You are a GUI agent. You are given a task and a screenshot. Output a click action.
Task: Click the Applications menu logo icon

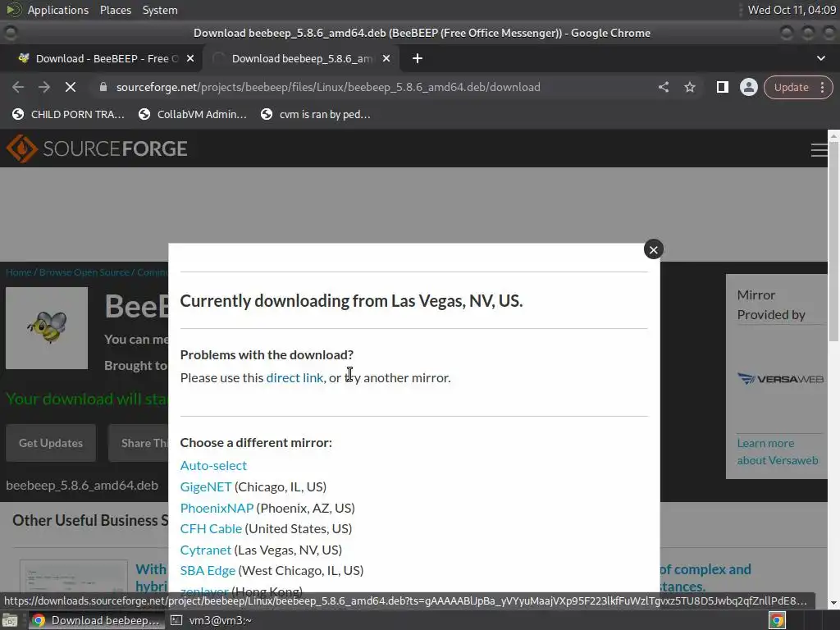pyautogui.click(x=14, y=10)
